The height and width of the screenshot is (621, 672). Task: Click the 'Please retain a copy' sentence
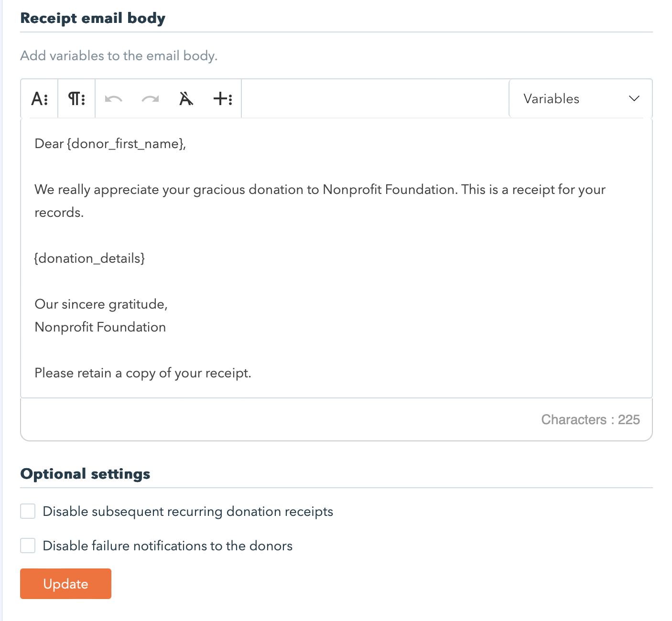click(142, 373)
